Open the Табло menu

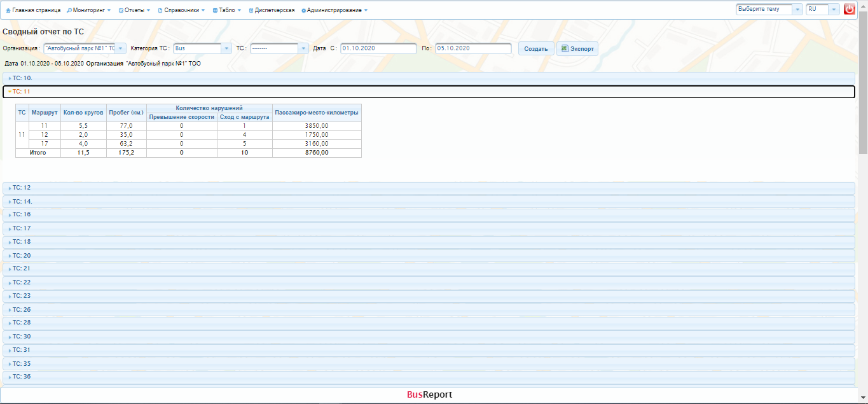coord(227,10)
